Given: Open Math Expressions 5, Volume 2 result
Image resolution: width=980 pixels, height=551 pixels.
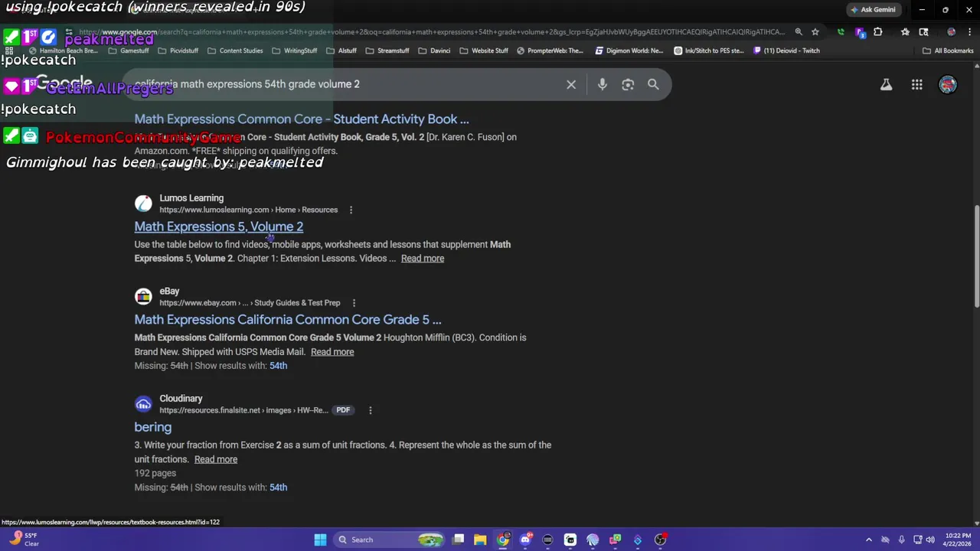Looking at the screenshot, I should coord(219,227).
